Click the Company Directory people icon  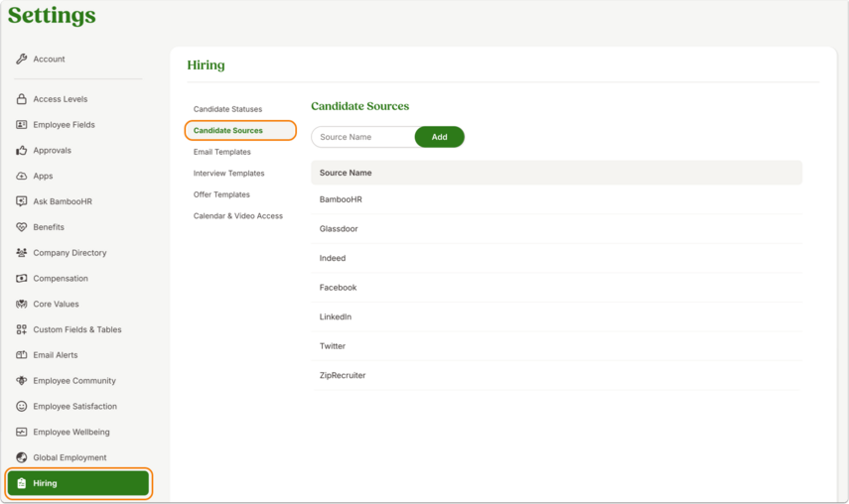click(x=21, y=253)
